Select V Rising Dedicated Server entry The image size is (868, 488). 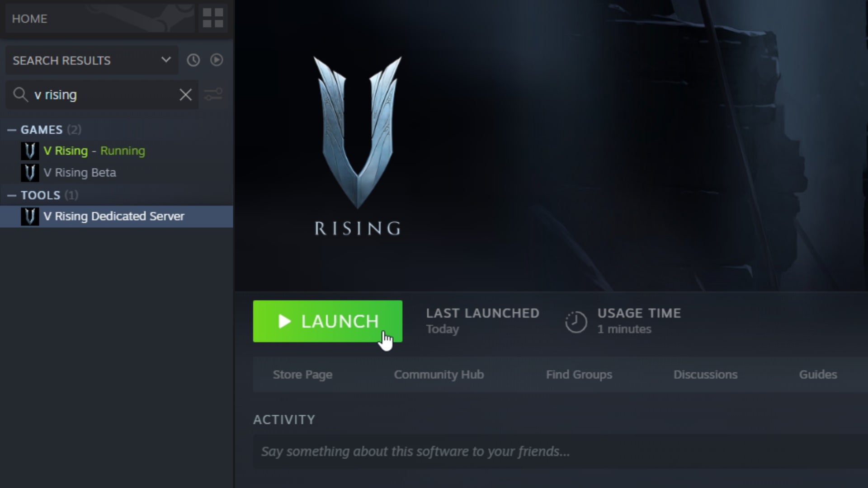tap(117, 216)
